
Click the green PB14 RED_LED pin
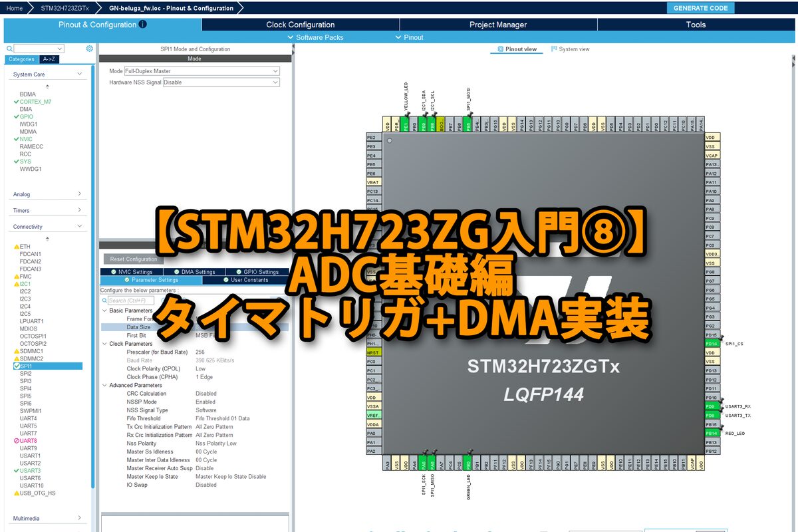pos(712,433)
